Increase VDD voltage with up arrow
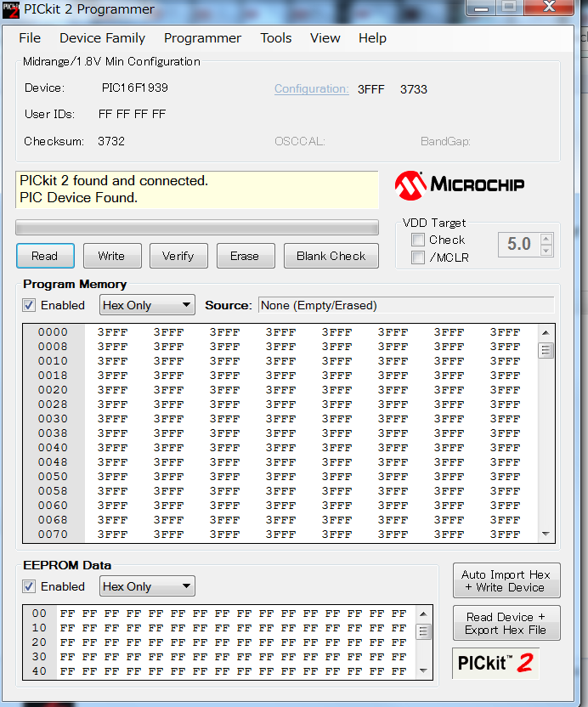This screenshot has height=707, width=588. tap(546, 239)
